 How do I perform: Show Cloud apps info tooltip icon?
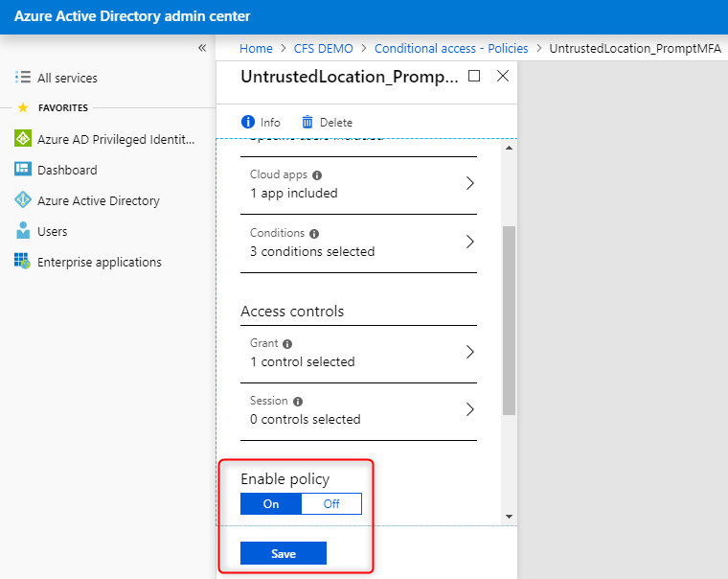317,175
